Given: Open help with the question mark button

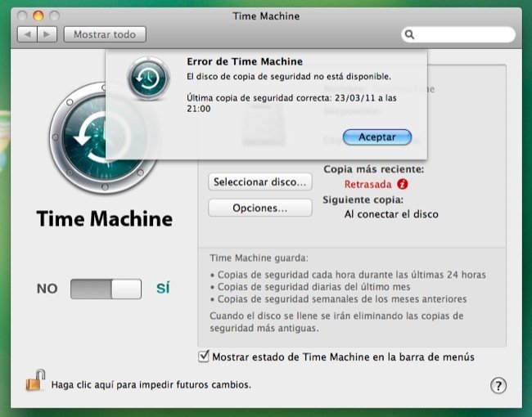Looking at the screenshot, I should coord(498,385).
